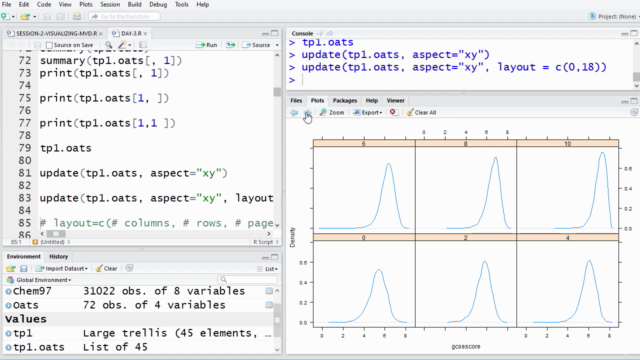This screenshot has height=360, width=640.
Task: Open the Debug menu
Action: (x=158, y=4)
